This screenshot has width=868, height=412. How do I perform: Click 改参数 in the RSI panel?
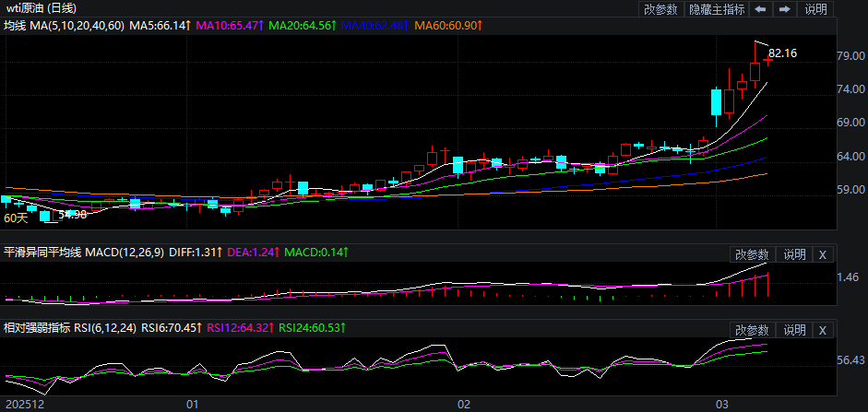coord(752,330)
